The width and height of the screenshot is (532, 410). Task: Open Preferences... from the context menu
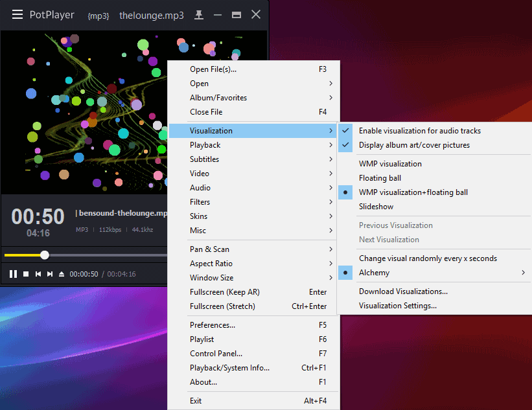[x=253, y=325]
